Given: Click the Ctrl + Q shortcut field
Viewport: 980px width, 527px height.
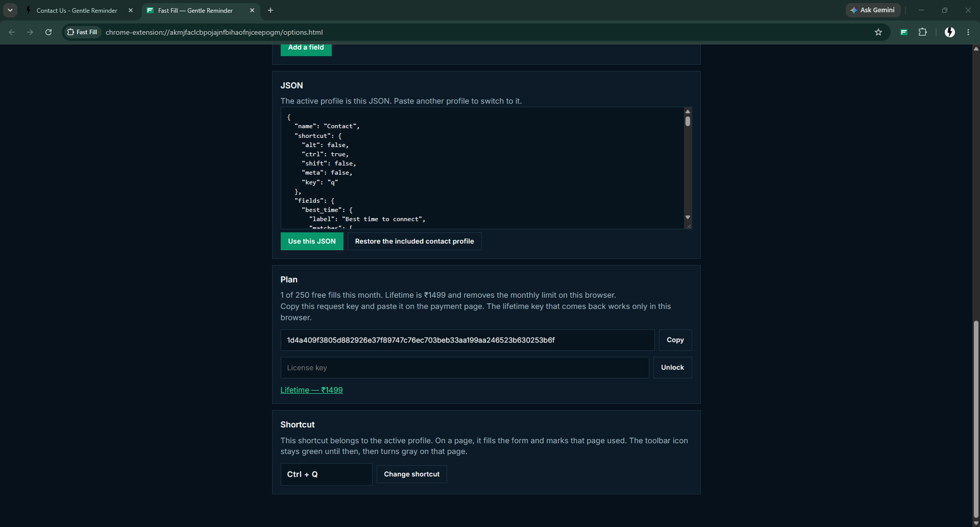Looking at the screenshot, I should (x=326, y=474).
